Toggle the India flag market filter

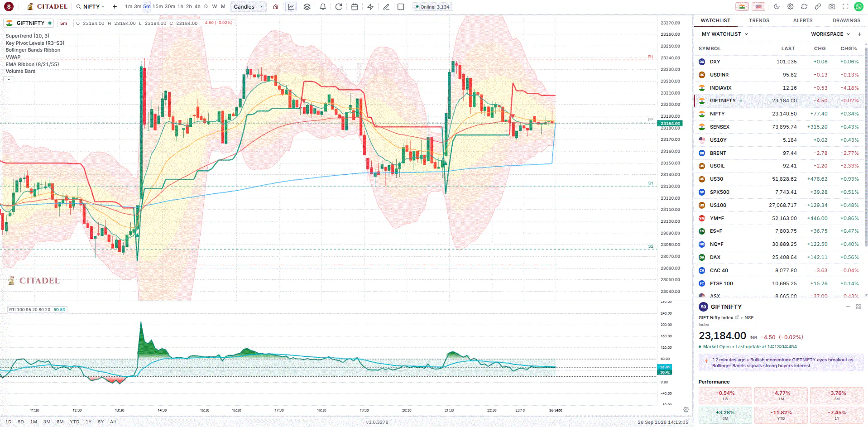coord(742,7)
